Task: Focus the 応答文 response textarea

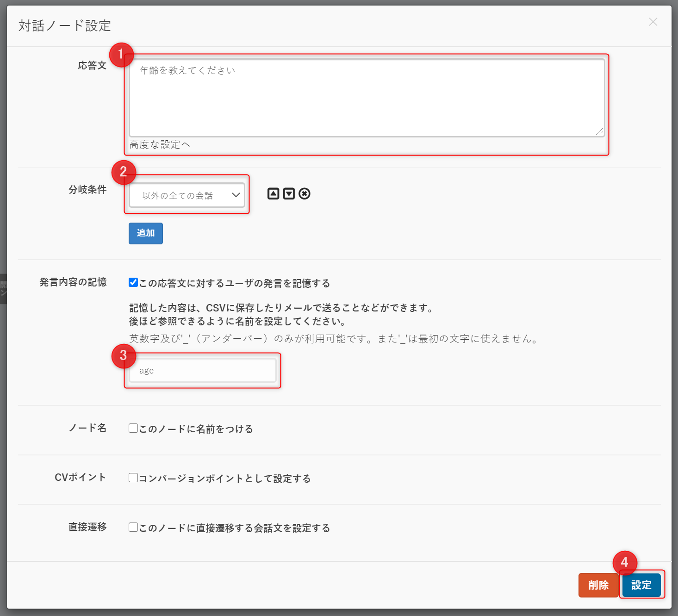Action: tap(367, 97)
